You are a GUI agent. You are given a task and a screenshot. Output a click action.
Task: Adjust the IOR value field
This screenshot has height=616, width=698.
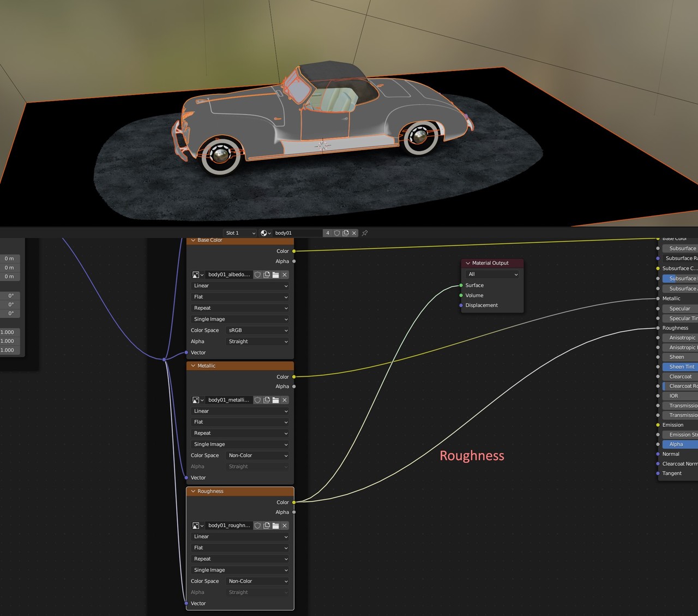(680, 396)
